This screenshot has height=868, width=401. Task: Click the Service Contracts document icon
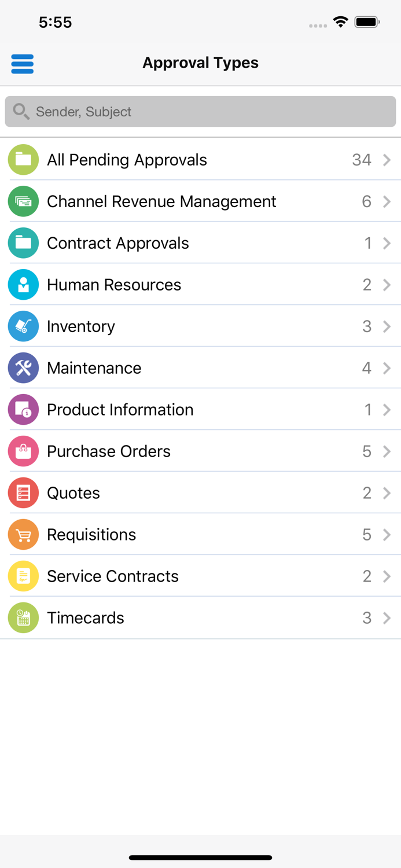coord(23,576)
